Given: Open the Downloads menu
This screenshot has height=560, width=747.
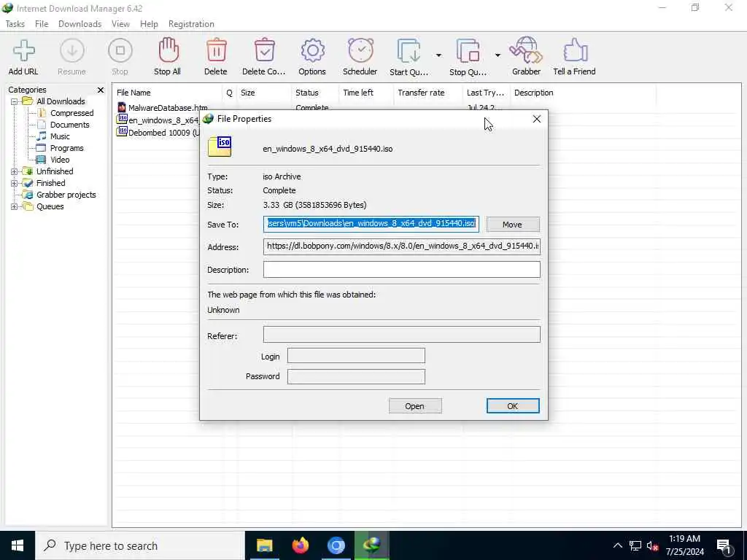Looking at the screenshot, I should (80, 24).
